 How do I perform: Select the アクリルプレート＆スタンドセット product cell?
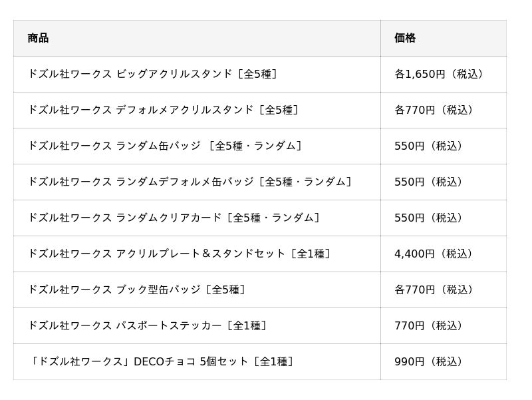(x=179, y=254)
